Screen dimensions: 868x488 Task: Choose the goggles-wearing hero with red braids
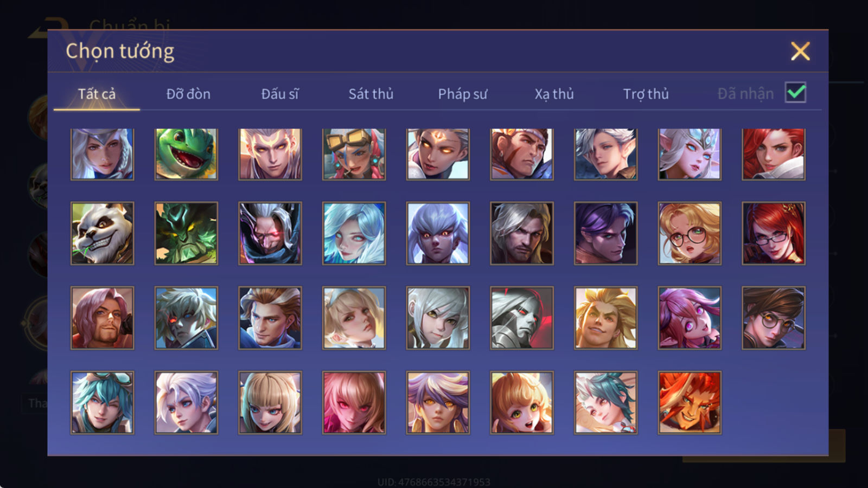(354, 154)
